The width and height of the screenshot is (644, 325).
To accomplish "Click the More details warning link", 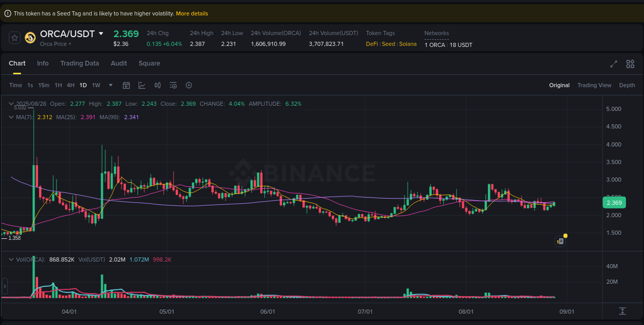I will [192, 13].
